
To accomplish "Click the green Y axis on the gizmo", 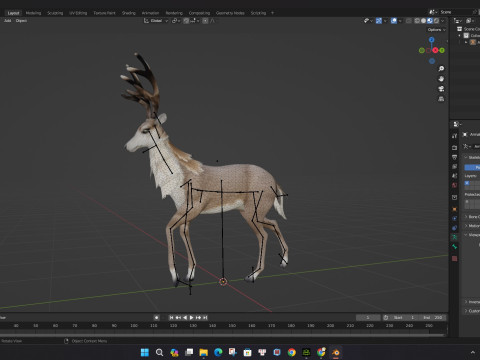I will pos(442,50).
